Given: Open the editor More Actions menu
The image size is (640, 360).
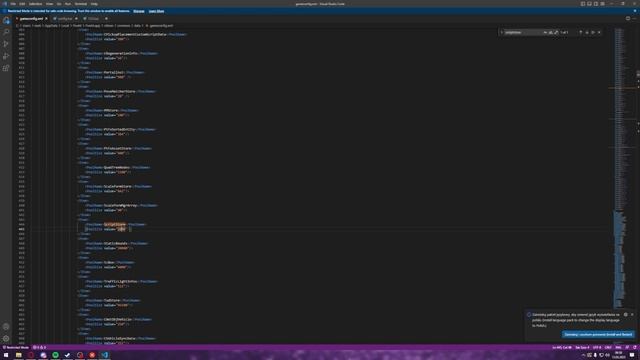Looking at the screenshot, I should click(634, 18).
